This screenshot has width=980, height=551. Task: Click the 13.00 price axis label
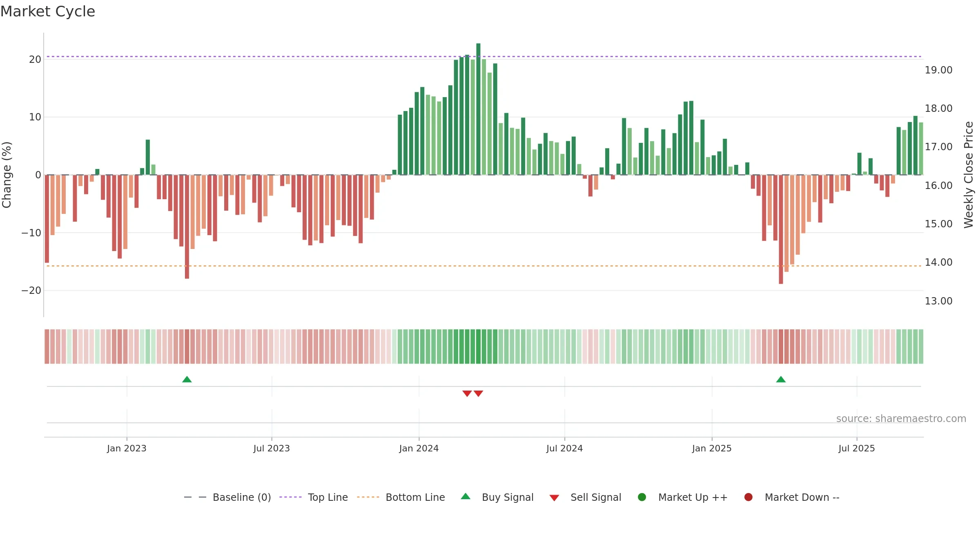tap(938, 301)
